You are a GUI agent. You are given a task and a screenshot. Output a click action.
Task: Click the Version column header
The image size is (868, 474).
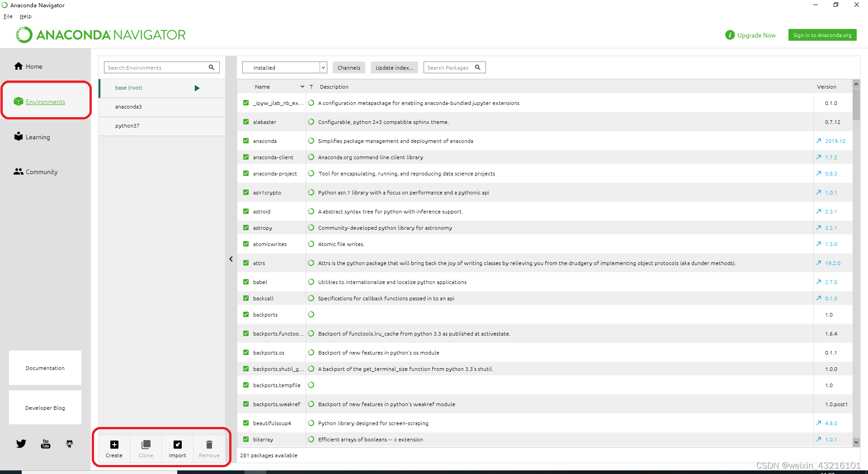[x=826, y=87]
